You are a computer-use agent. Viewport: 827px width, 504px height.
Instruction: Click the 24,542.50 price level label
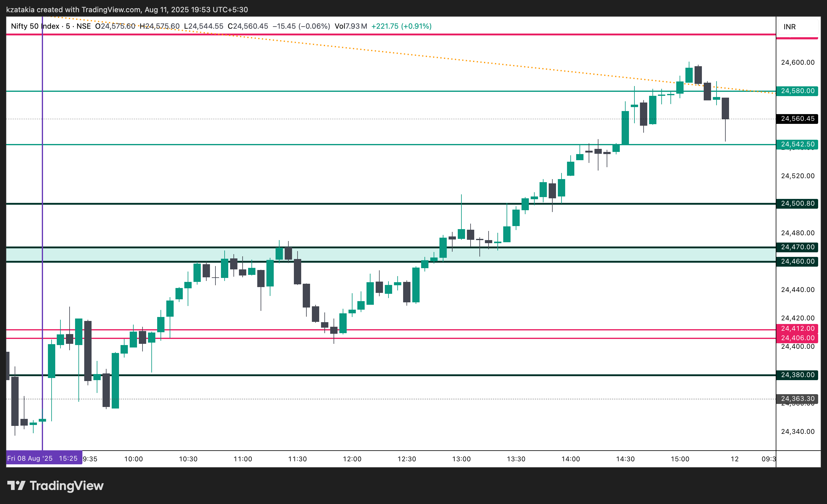(x=797, y=144)
